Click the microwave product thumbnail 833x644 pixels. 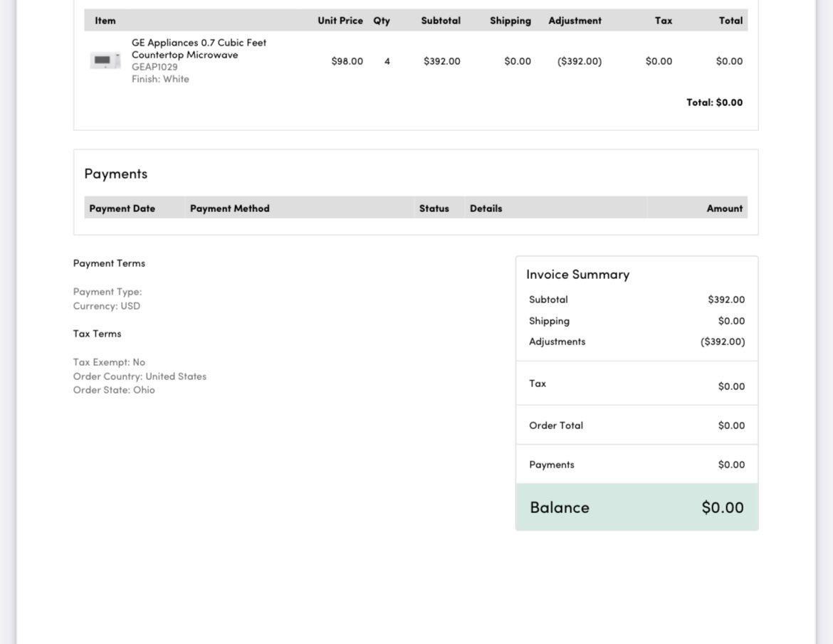105,60
